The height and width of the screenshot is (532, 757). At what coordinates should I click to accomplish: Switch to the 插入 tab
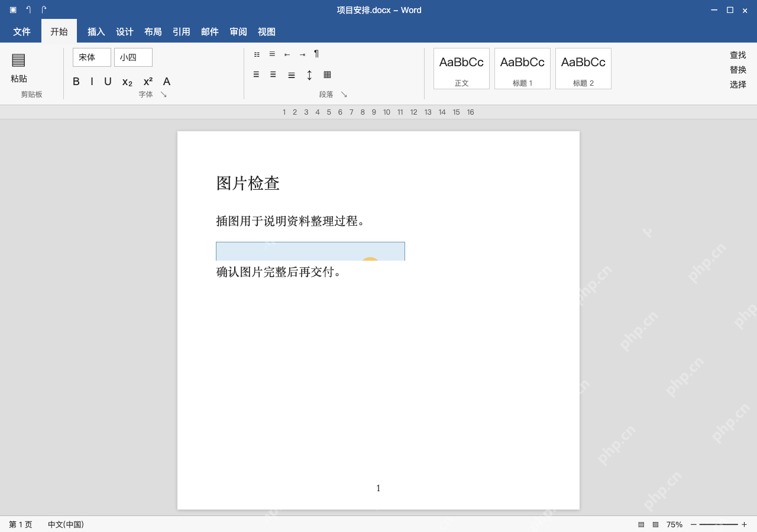[x=96, y=32]
